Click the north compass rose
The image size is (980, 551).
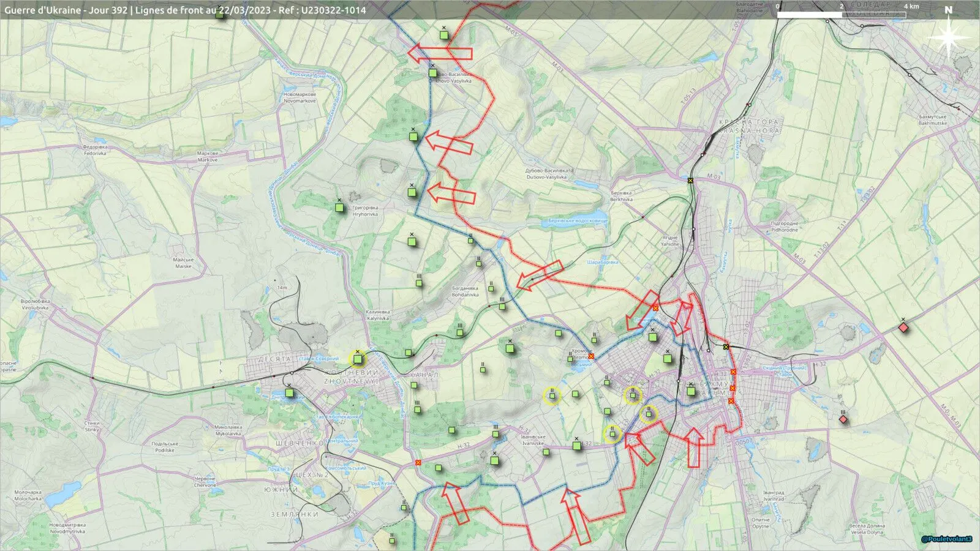click(948, 37)
